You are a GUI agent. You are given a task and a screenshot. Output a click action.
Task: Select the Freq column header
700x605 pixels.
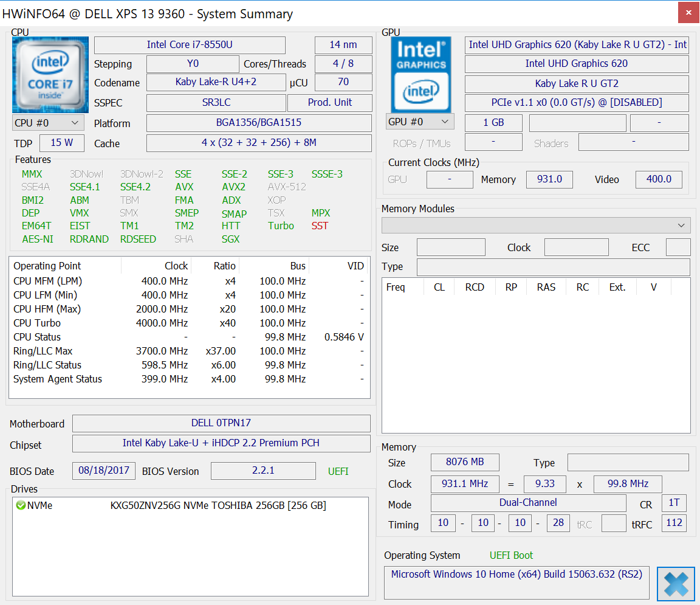pos(396,286)
